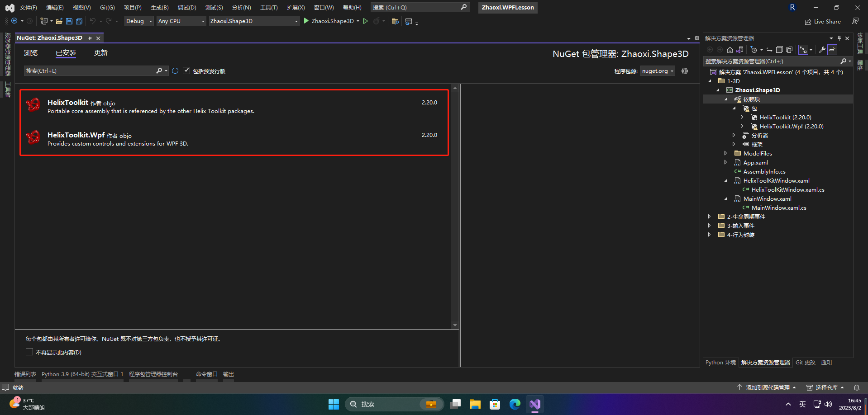
Task: Expand the HelixToolkit (2.20.0) package node
Action: click(x=742, y=117)
